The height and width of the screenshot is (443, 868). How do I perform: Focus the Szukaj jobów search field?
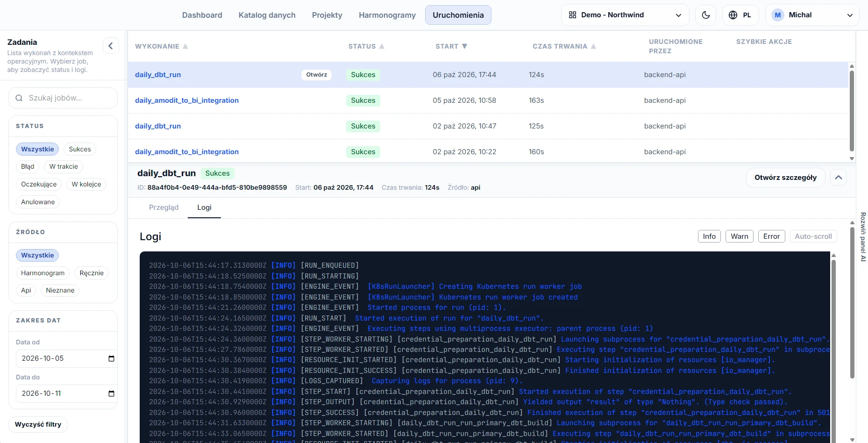click(x=63, y=98)
